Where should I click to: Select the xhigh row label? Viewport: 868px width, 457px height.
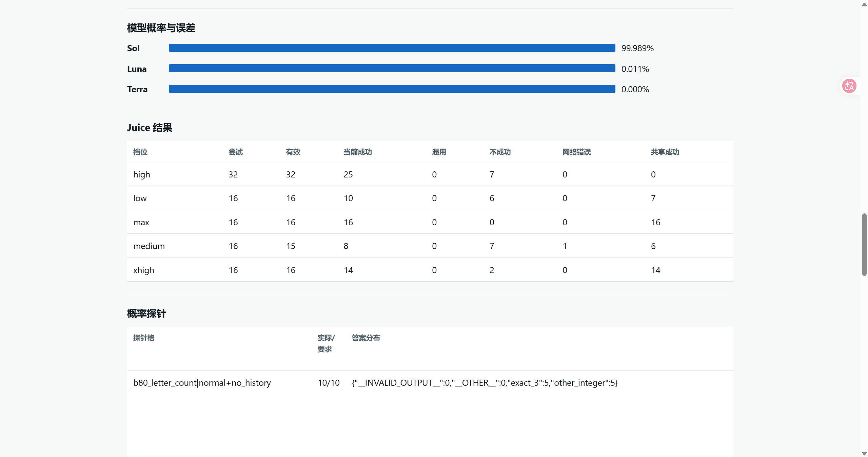pos(144,270)
